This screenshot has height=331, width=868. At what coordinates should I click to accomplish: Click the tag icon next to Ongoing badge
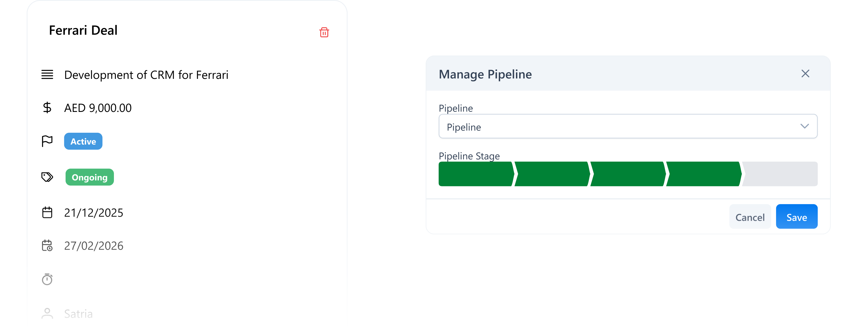click(48, 176)
